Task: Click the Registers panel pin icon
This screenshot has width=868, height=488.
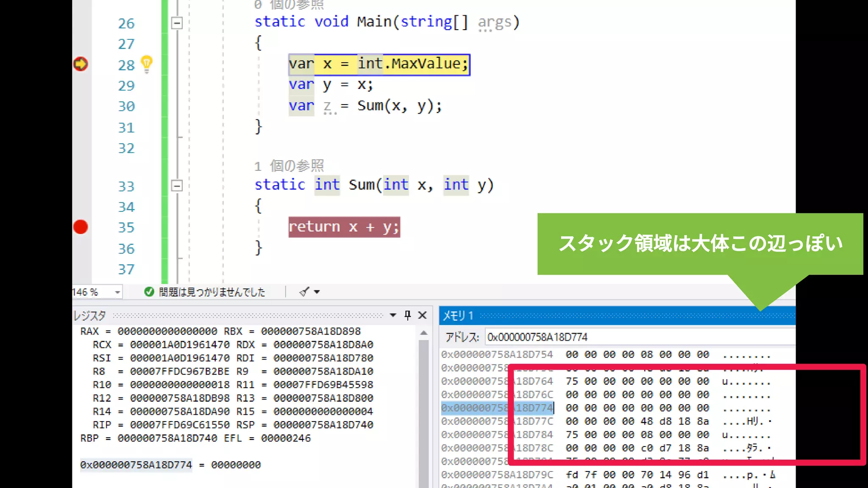Action: pos(407,315)
